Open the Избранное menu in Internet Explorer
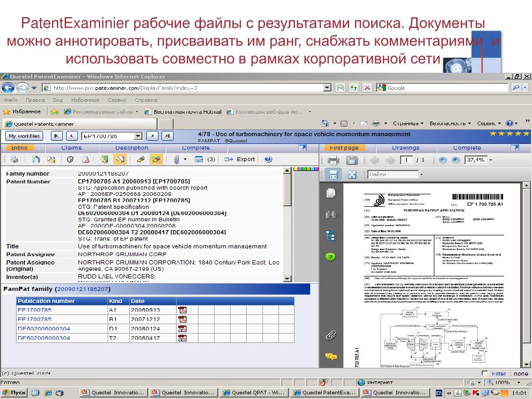 (85, 100)
